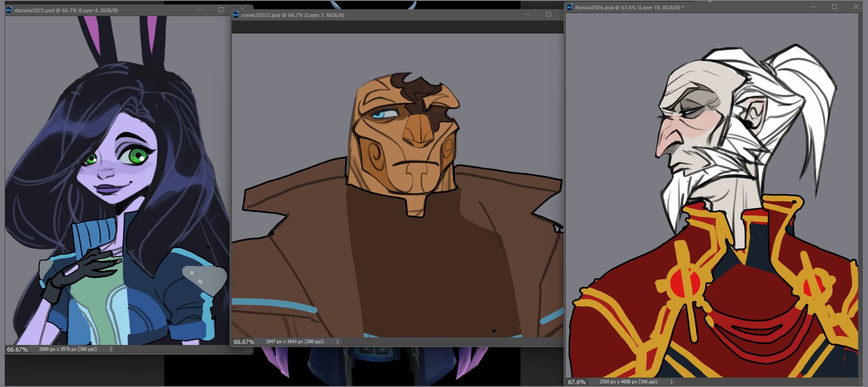The width and height of the screenshot is (868, 387).
Task: Click the 67.6% zoom field in florian2026.psd
Action: pyautogui.click(x=577, y=382)
